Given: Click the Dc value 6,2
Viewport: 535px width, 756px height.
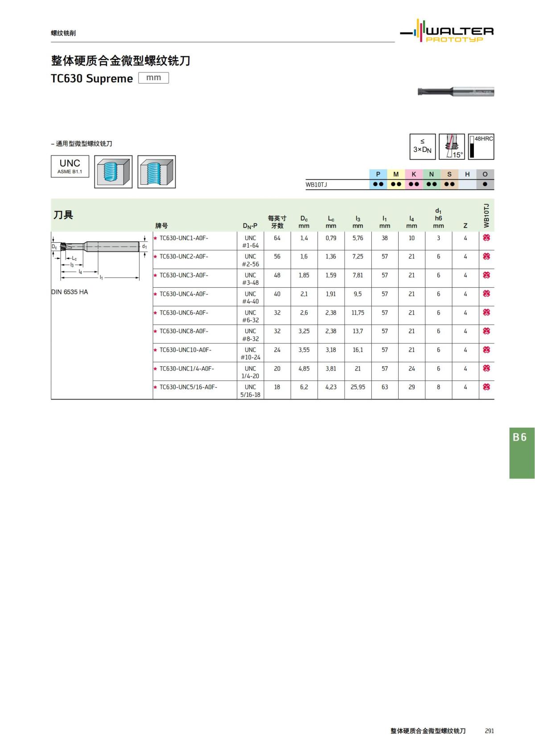Looking at the screenshot, I should [304, 387].
